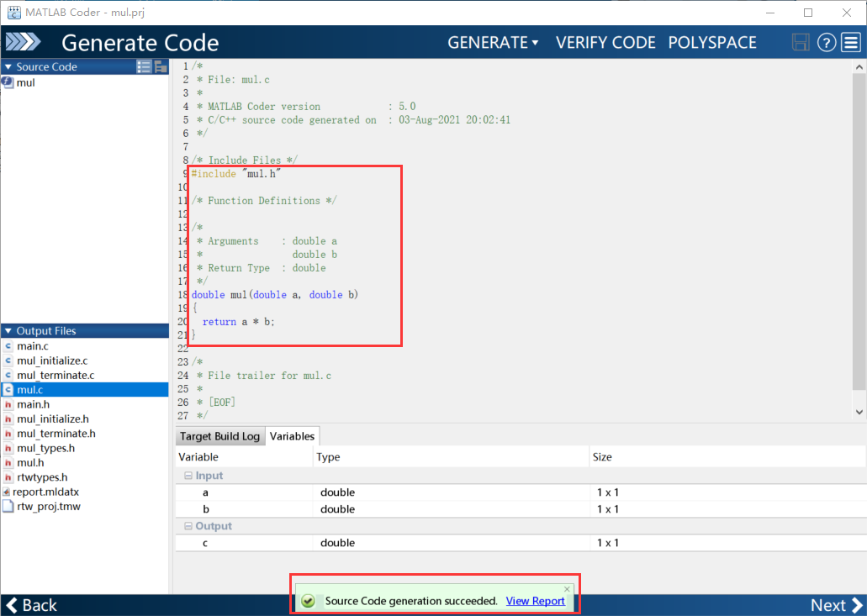Open rtw_proj.tmw file
Image resolution: width=867 pixels, height=616 pixels.
pos(48,506)
